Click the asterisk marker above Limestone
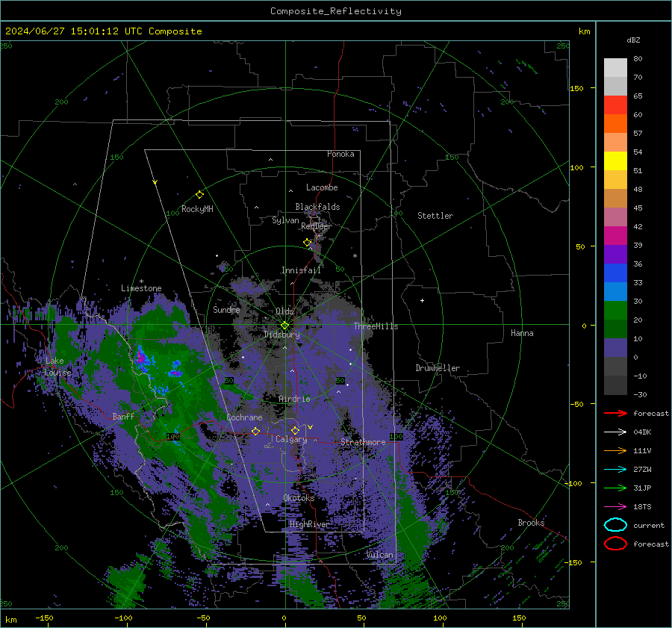The height and width of the screenshot is (628, 672). point(141,282)
